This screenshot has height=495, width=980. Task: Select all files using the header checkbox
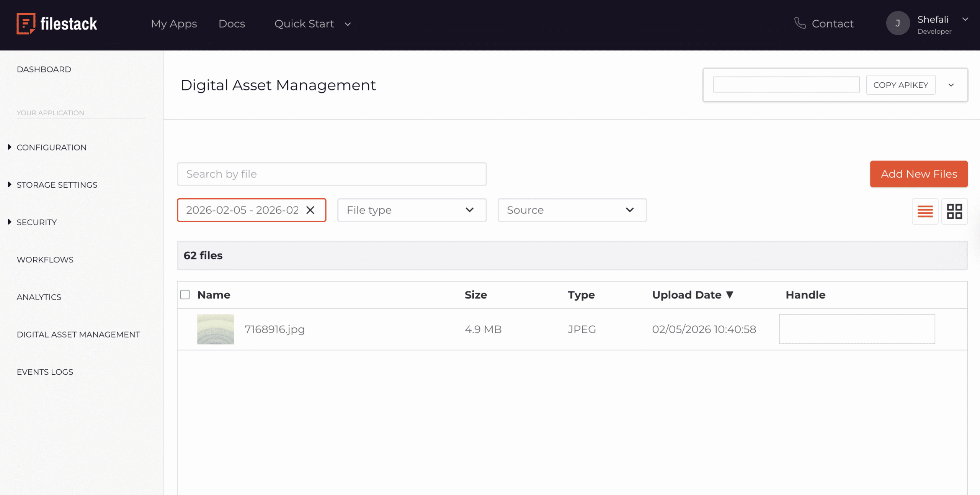click(185, 295)
